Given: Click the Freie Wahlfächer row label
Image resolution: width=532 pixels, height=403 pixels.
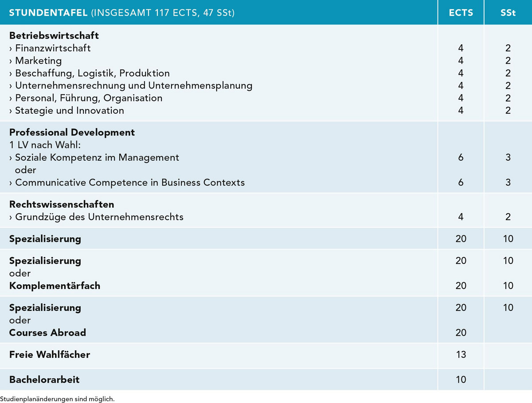Looking at the screenshot, I should pyautogui.click(x=50, y=354).
